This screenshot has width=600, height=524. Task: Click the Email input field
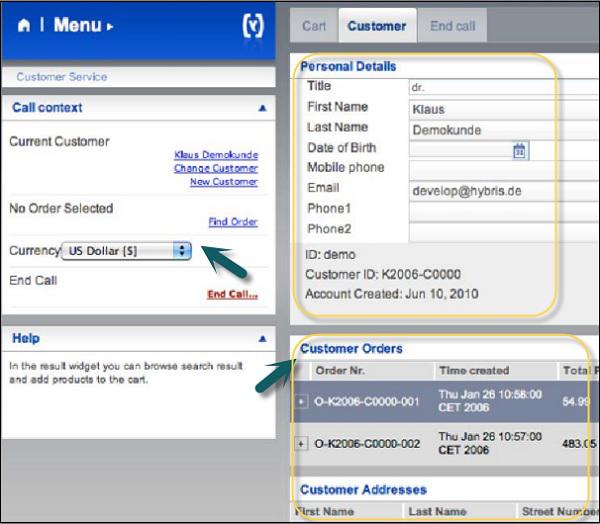tap(500, 189)
